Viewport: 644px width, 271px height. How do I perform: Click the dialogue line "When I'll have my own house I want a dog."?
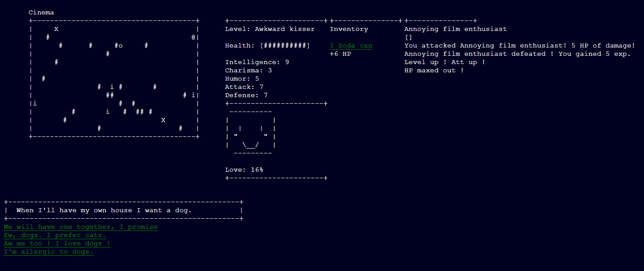click(104, 210)
